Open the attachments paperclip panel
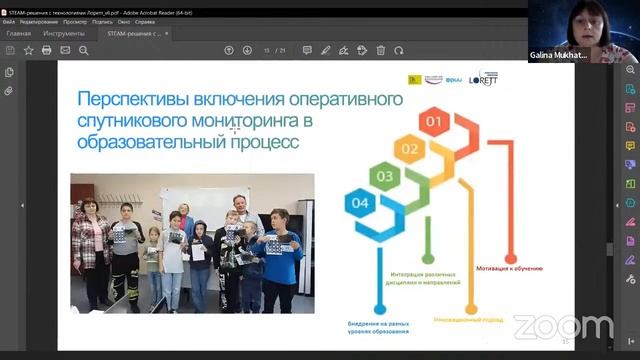This screenshot has width=640, height=360. pyautogui.click(x=9, y=91)
